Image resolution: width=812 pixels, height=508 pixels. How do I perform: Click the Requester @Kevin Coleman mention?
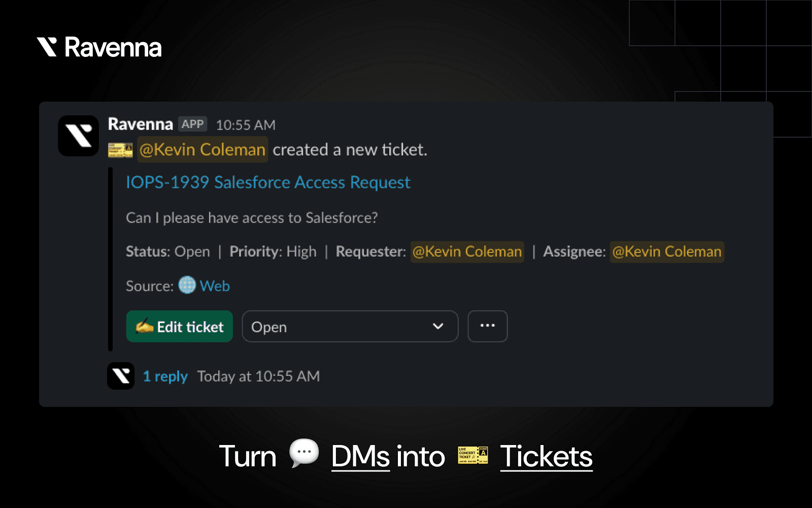[x=467, y=251]
